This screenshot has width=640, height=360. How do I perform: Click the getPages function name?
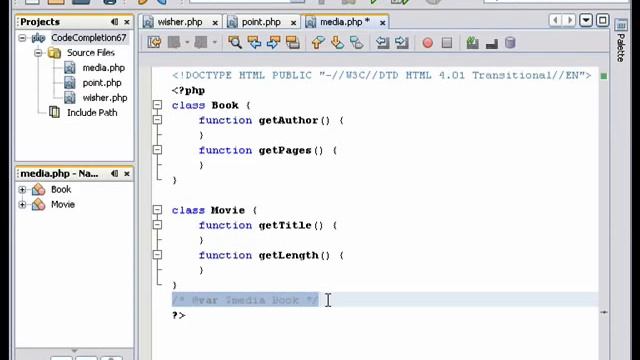[285, 151]
